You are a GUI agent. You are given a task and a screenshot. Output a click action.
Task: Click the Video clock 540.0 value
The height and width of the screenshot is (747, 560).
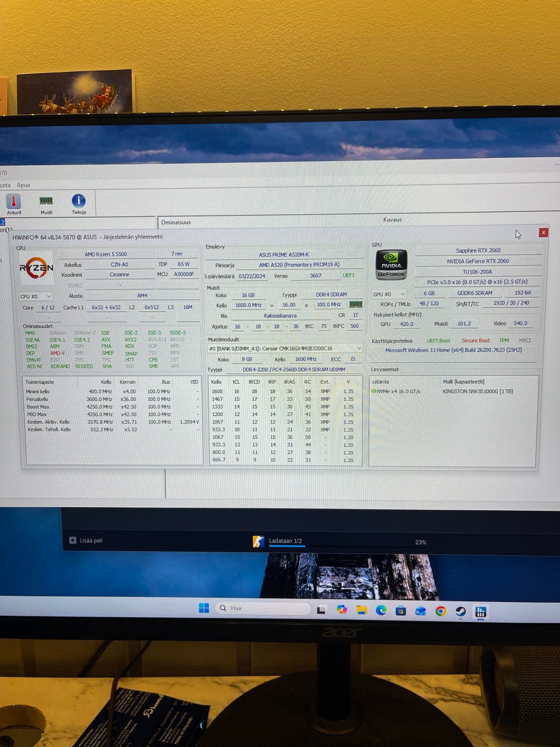pos(520,323)
